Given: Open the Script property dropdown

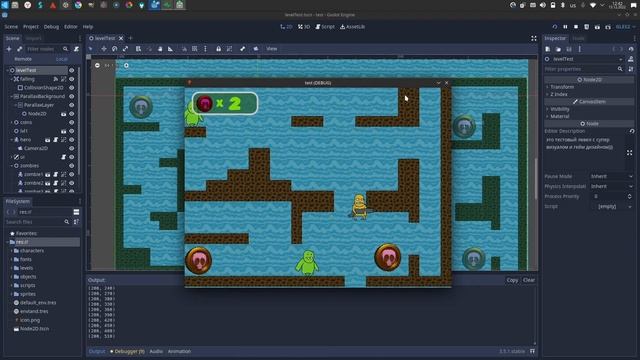Looking at the screenshot, I should tap(611, 207).
